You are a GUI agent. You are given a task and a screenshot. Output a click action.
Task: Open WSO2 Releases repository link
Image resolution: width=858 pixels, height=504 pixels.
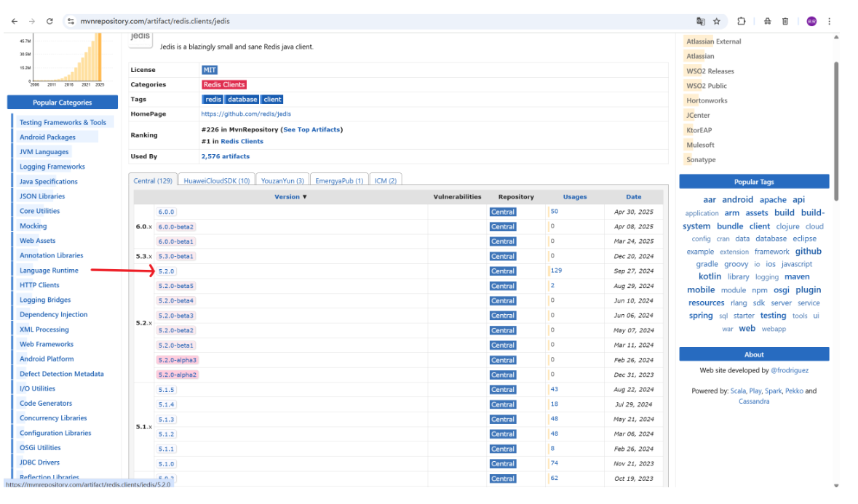click(x=710, y=71)
